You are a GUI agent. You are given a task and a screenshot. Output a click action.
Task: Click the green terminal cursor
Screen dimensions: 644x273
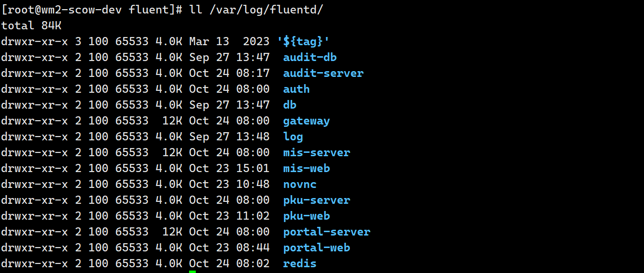click(192, 272)
